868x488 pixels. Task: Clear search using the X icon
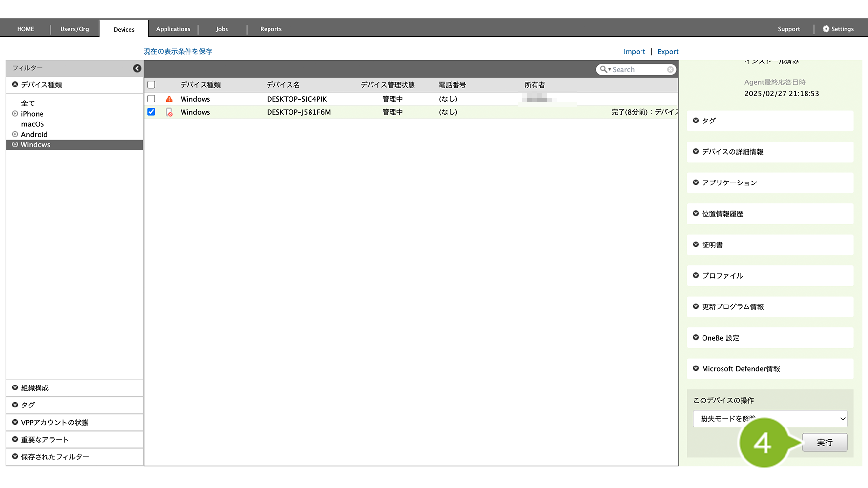[670, 70]
